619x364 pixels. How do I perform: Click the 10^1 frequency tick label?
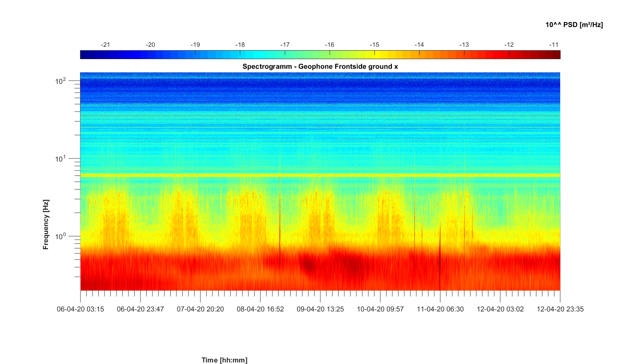pos(61,159)
